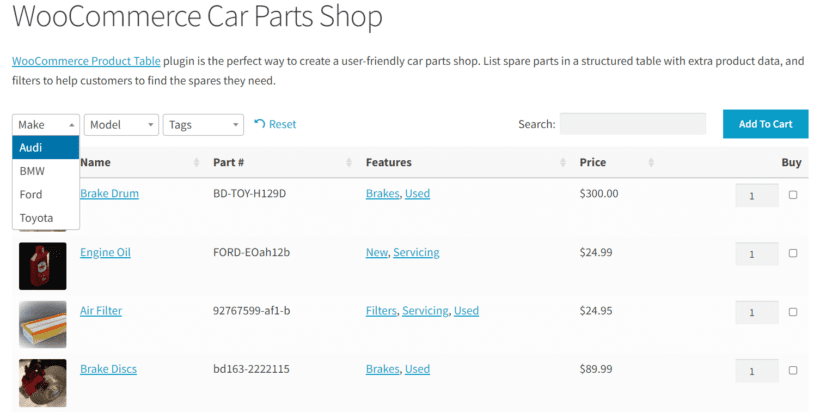Screen dimensions: 820x412
Task: Expand the Model dropdown filter
Action: coord(121,124)
